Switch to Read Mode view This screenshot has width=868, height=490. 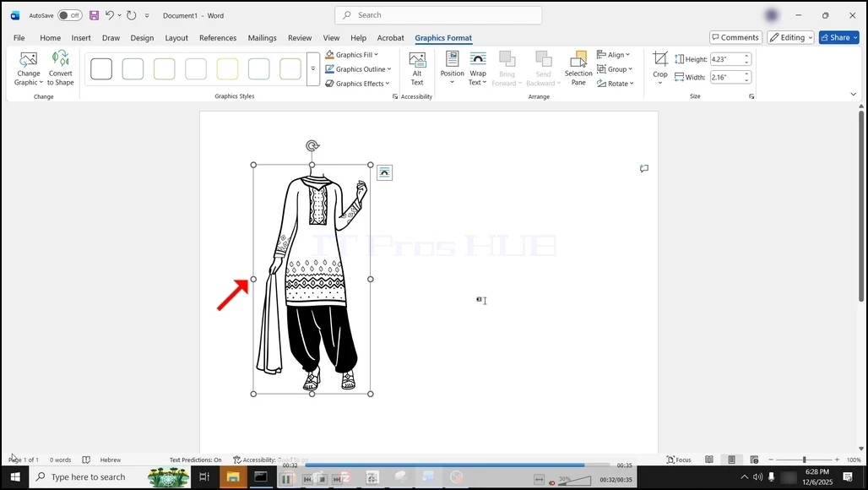(x=709, y=460)
